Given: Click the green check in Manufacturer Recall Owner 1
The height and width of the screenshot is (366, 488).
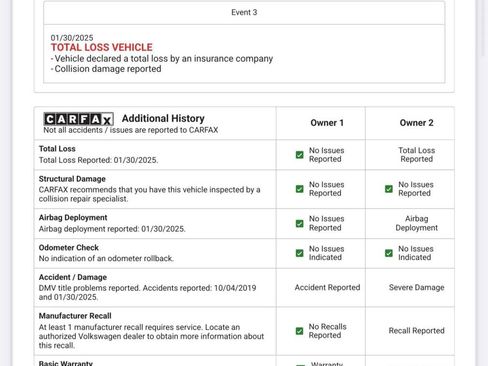Looking at the screenshot, I should [x=300, y=331].
